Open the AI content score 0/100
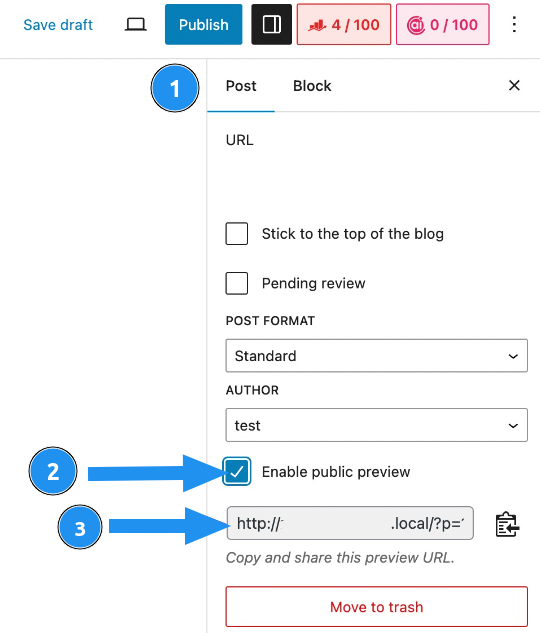This screenshot has width=540, height=633. (x=443, y=25)
